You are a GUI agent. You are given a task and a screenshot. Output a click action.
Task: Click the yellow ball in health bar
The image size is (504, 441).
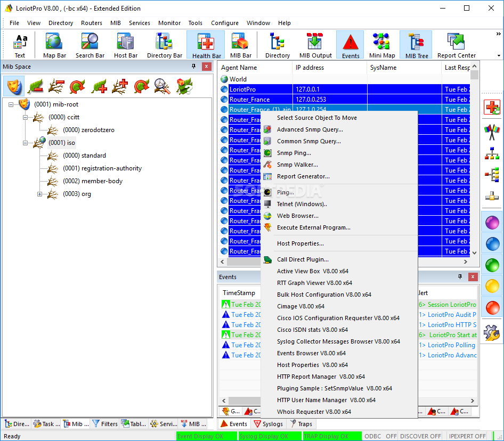tap(492, 286)
